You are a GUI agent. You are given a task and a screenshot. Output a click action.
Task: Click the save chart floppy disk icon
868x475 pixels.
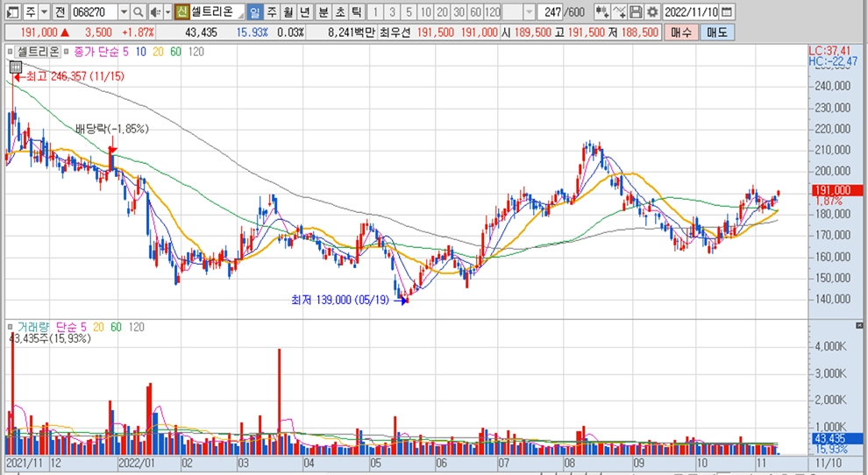[x=637, y=12]
